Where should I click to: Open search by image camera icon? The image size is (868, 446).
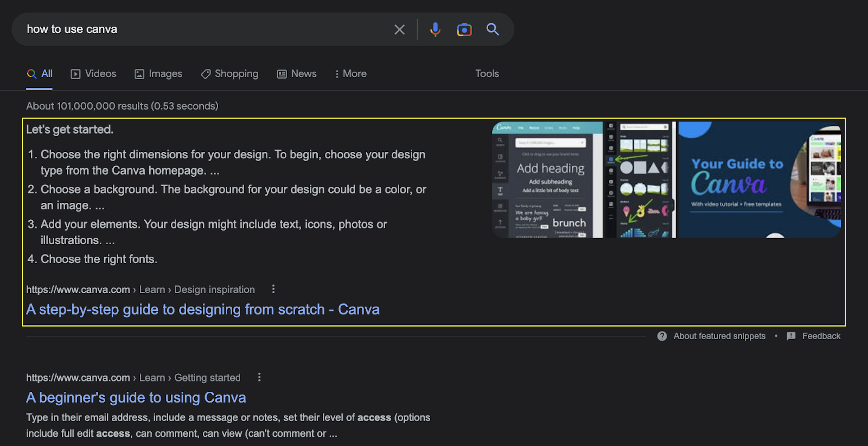pos(464,29)
